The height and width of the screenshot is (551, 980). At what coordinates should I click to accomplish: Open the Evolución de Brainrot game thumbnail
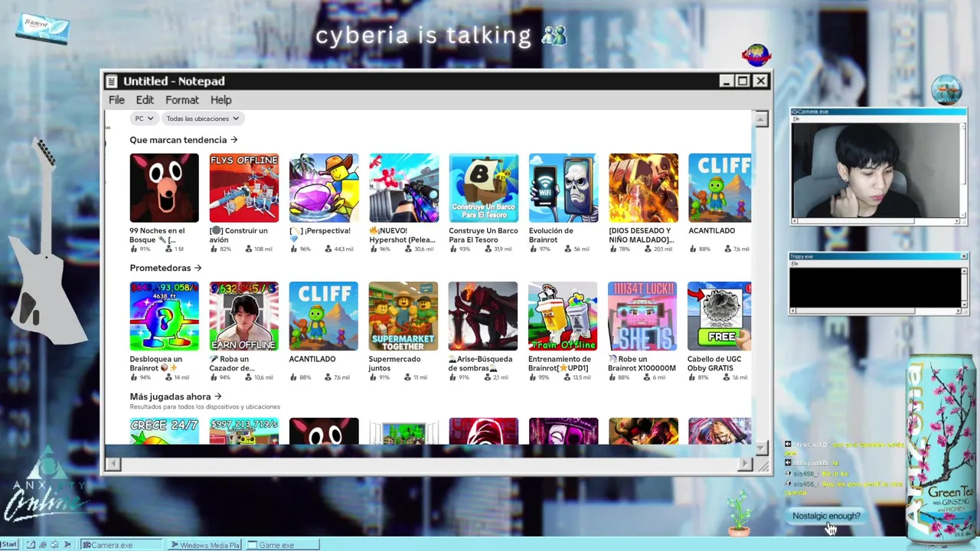tap(563, 187)
